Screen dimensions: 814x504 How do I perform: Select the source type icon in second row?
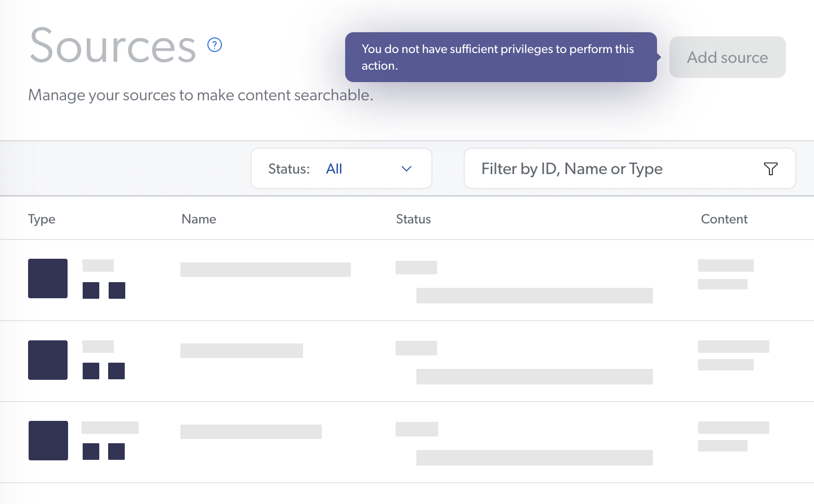(x=48, y=360)
